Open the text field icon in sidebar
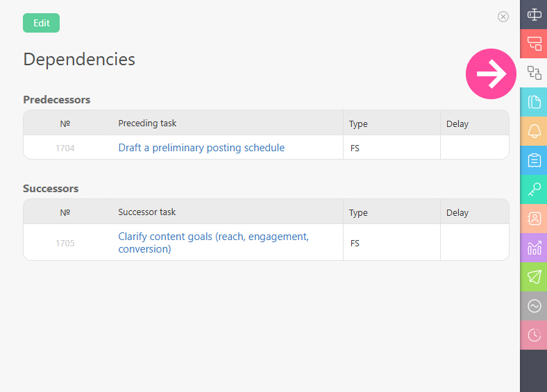547x392 pixels. pyautogui.click(x=534, y=14)
